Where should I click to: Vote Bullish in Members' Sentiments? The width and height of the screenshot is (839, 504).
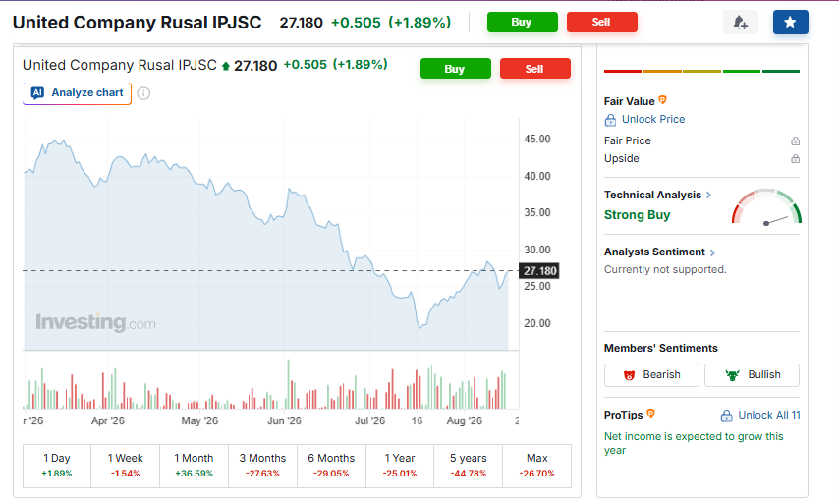pyautogui.click(x=752, y=375)
